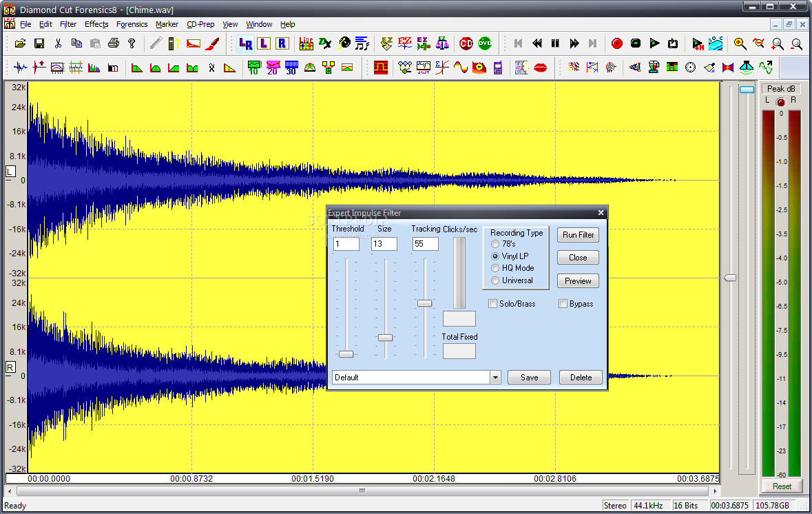Click the horizontal timeline scrollbar
812x514 pixels.
(x=362, y=491)
